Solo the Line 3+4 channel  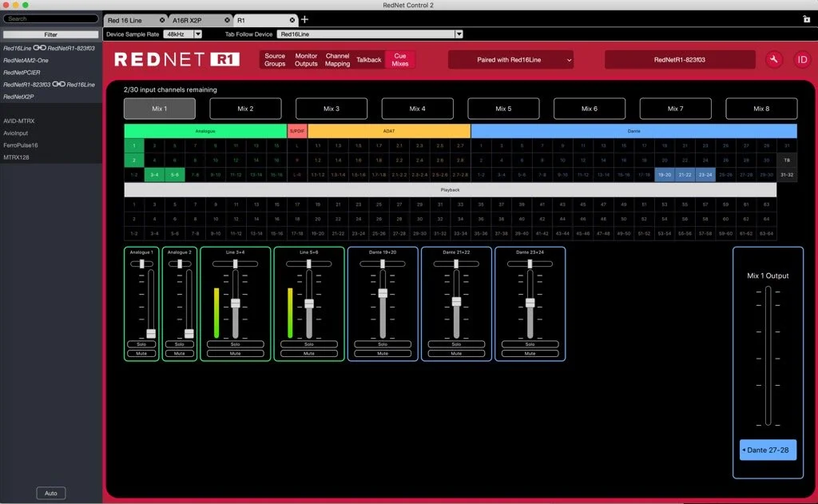point(236,344)
